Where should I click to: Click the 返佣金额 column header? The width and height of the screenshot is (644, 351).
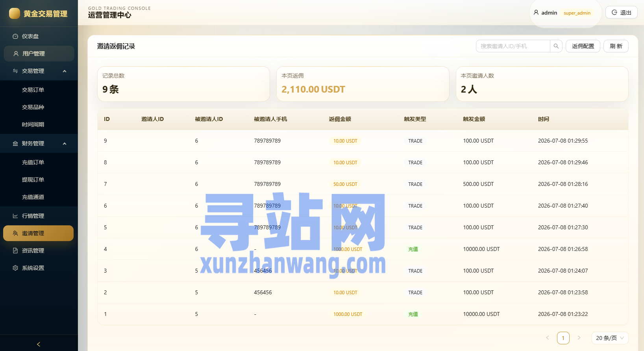pyautogui.click(x=340, y=119)
